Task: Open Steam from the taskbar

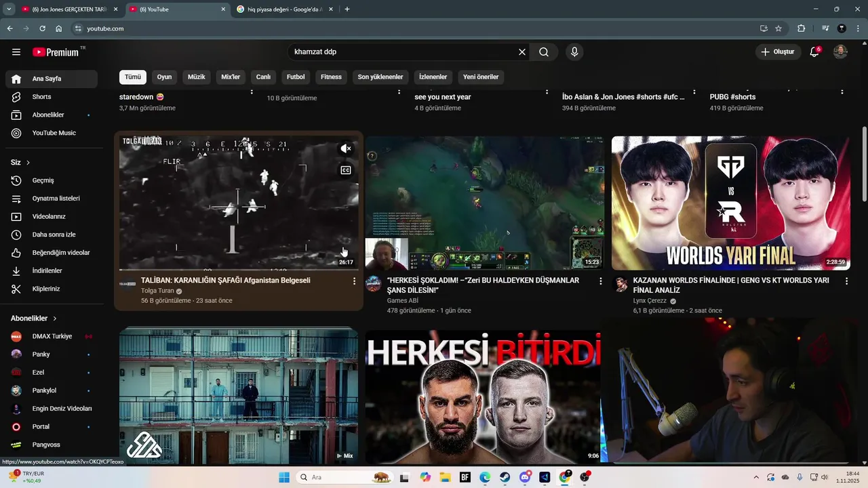Action: (505, 477)
